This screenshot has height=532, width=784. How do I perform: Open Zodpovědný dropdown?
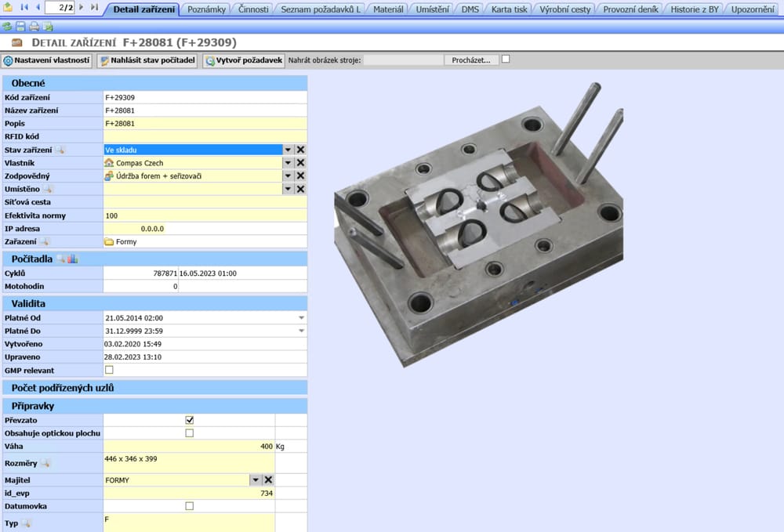click(x=288, y=176)
